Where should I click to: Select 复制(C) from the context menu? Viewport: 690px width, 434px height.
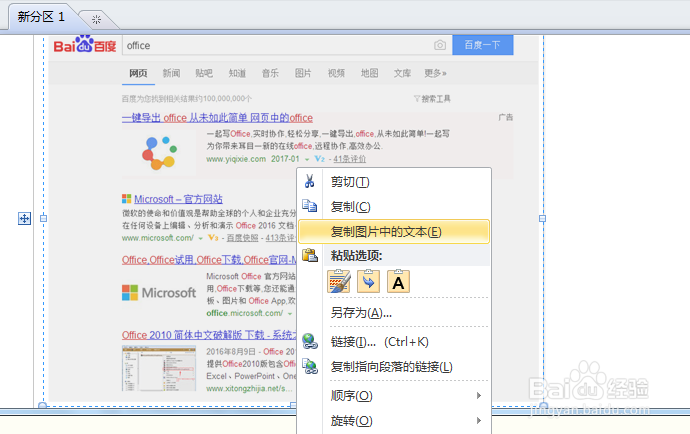(x=350, y=206)
